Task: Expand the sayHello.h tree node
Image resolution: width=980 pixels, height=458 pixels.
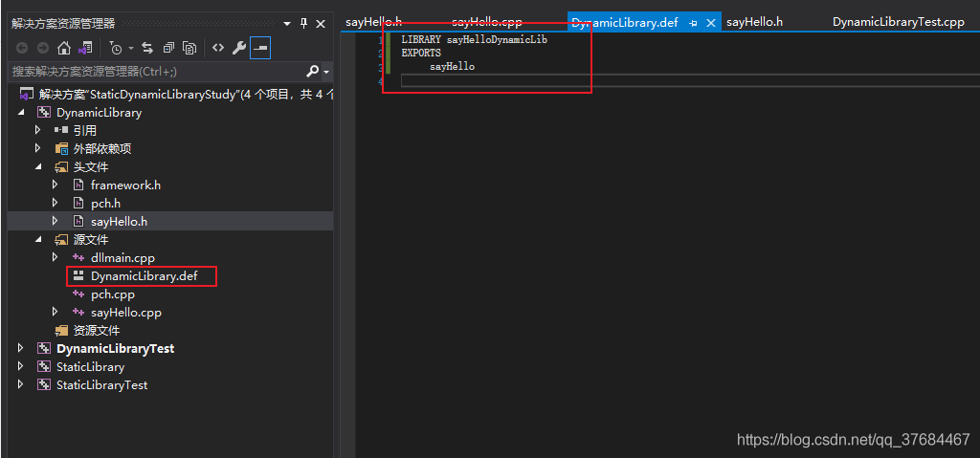Action: coord(55,221)
